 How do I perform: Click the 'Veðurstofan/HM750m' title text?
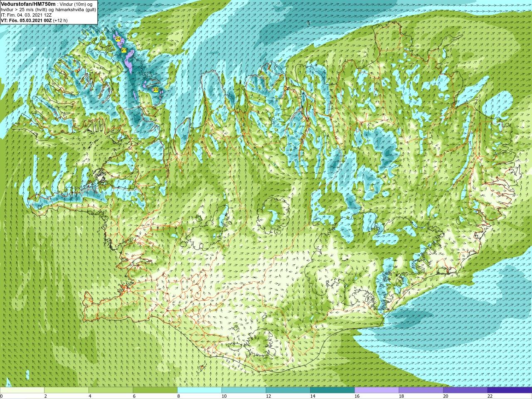coord(28,3)
